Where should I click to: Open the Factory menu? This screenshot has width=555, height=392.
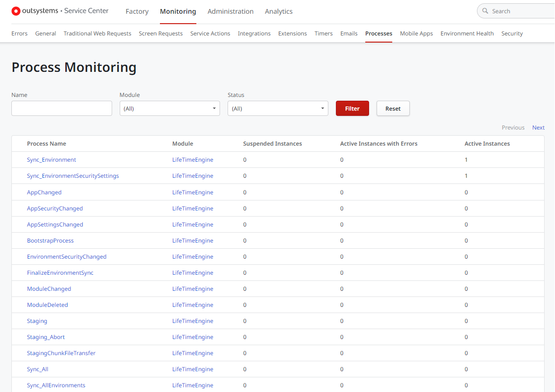pyautogui.click(x=137, y=11)
